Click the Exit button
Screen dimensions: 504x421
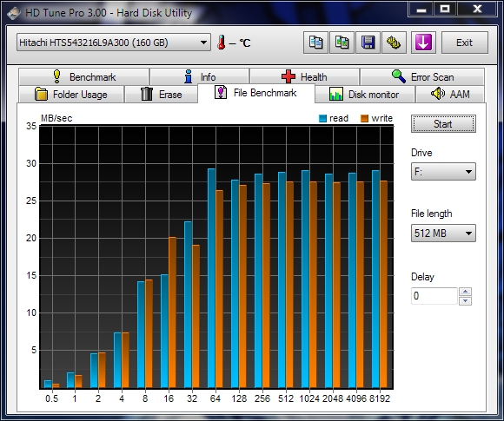465,43
